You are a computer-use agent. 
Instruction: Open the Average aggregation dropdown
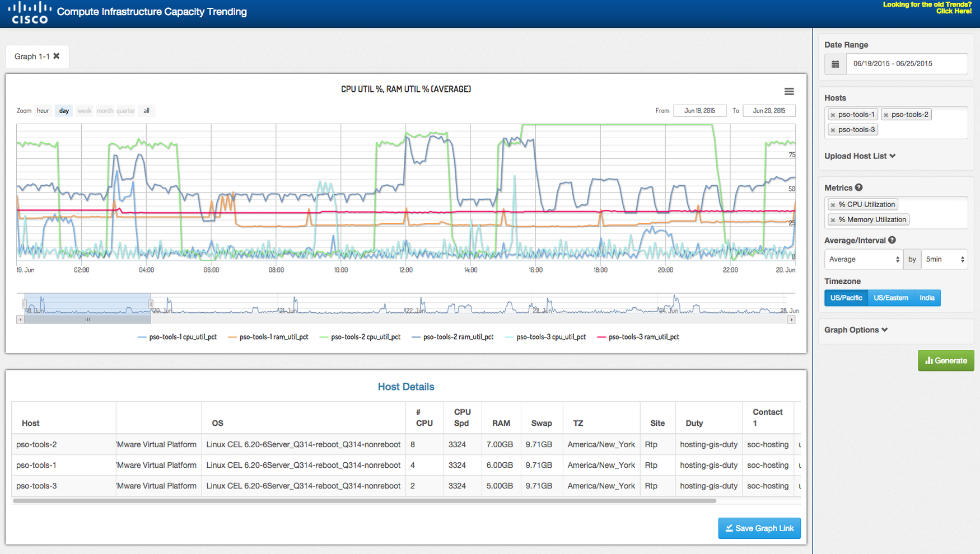coord(863,259)
